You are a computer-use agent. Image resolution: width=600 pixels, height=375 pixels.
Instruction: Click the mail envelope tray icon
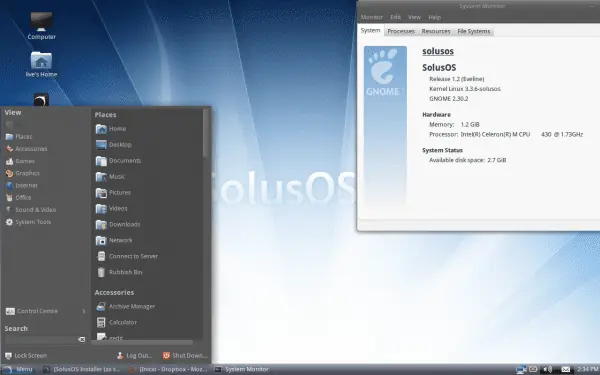click(x=566, y=369)
